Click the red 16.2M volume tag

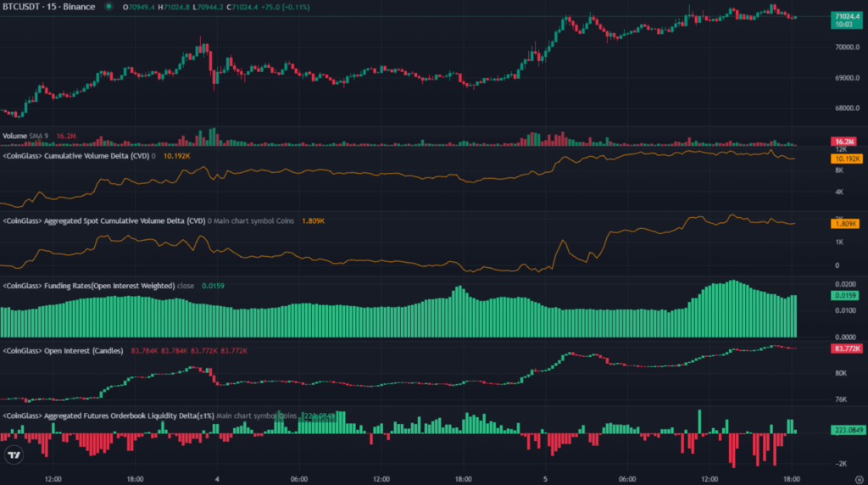[x=843, y=142]
